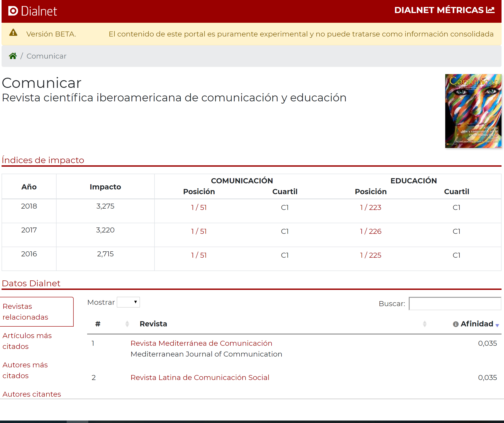Click the 2016 impact value 2,715

[105, 254]
